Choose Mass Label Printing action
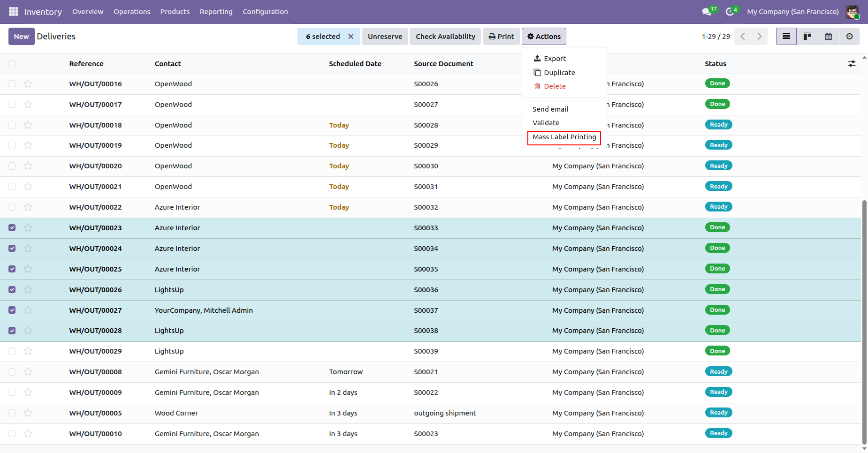868x453 pixels. (x=564, y=137)
